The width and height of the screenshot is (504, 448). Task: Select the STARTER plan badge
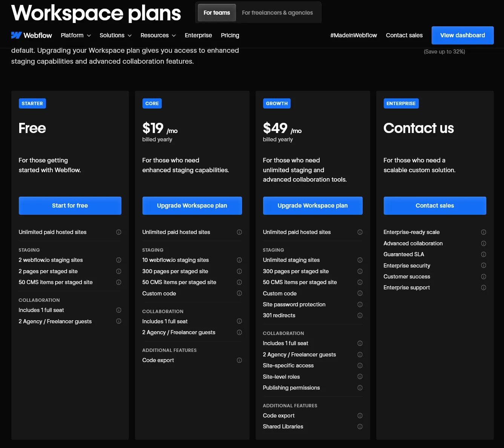tap(32, 104)
